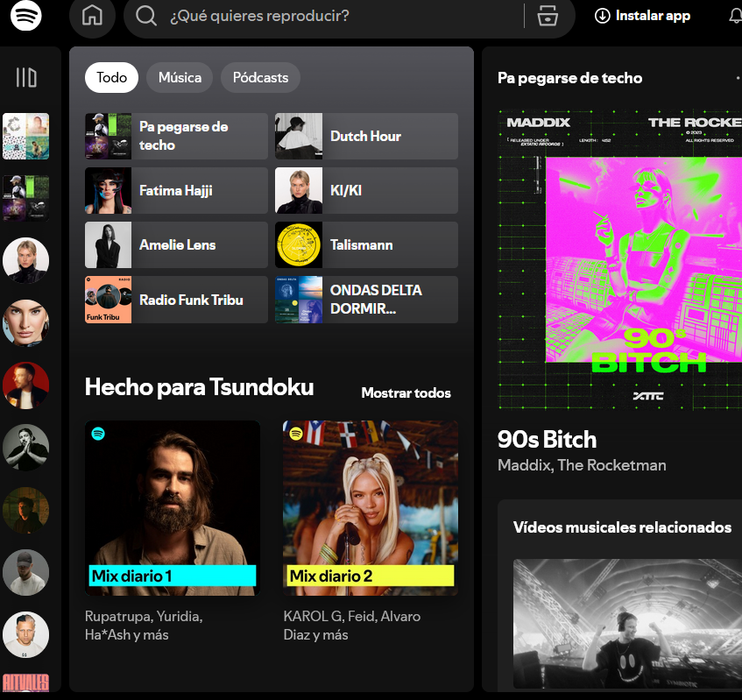
Task: Open the artist link The Rocketman
Action: coord(611,465)
